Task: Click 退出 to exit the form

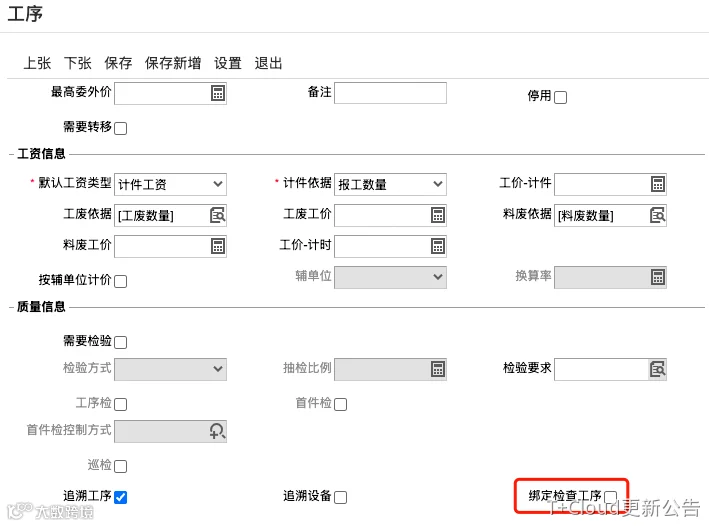Action: [268, 63]
